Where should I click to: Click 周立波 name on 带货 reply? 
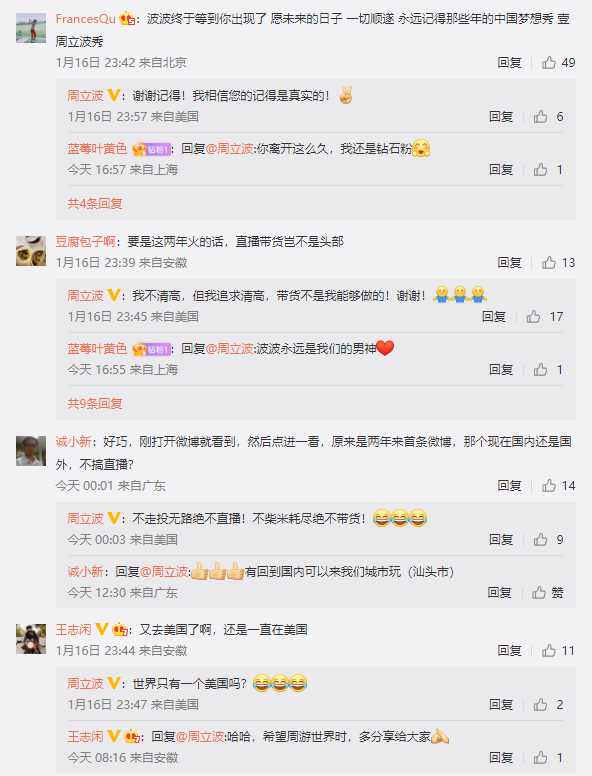[85, 296]
